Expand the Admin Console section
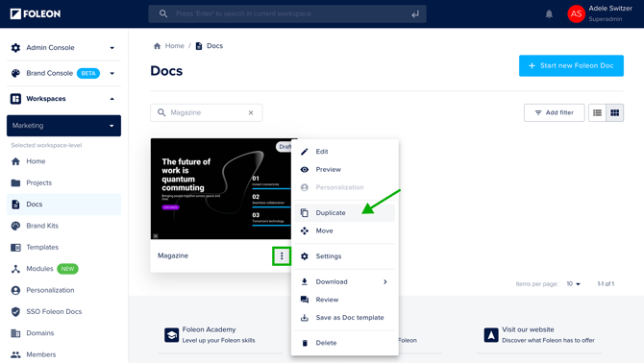 click(111, 48)
